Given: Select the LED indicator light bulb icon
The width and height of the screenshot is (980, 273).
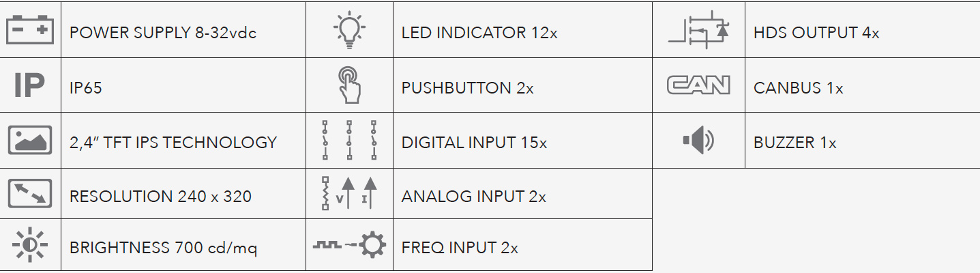Looking at the screenshot, I should [349, 30].
